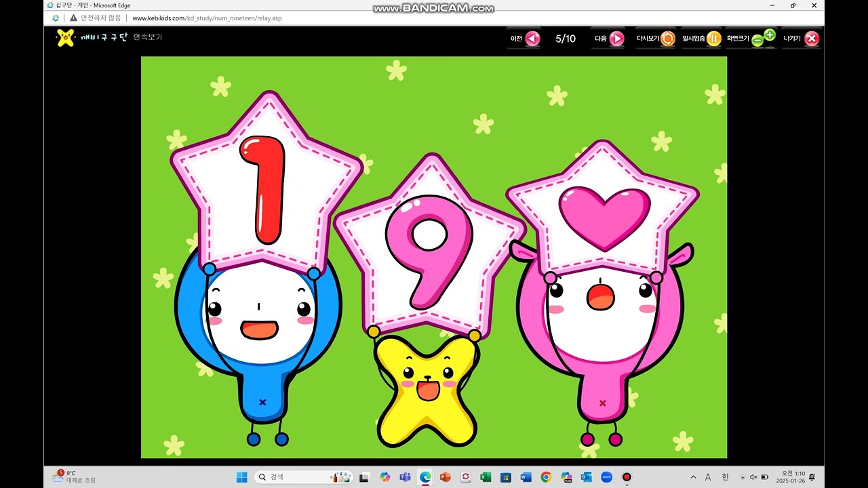Open the clock showing 오전 1:10
This screenshot has width=868, height=488.
[790, 477]
